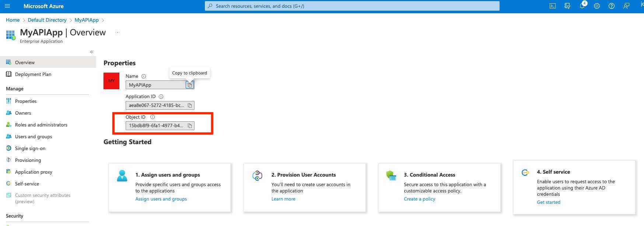Click the Provision User Accounts card icon
The width and height of the screenshot is (644, 226).
pos(257,175)
